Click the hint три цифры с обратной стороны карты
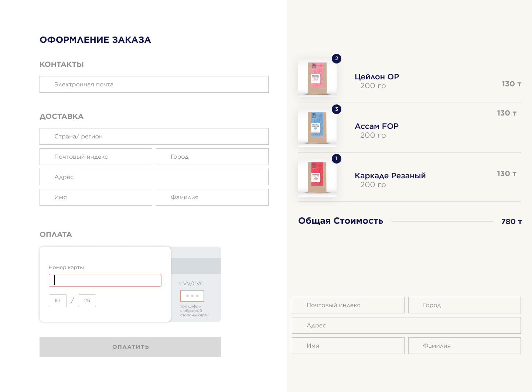This screenshot has height=392, width=532. coord(195,311)
